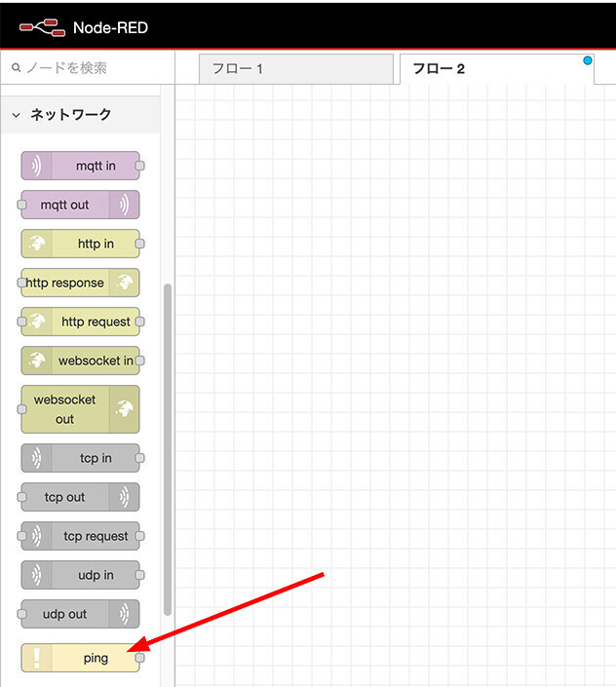Click the globe icon on websocket out node
Screen dimensions: 616x687
click(125, 409)
